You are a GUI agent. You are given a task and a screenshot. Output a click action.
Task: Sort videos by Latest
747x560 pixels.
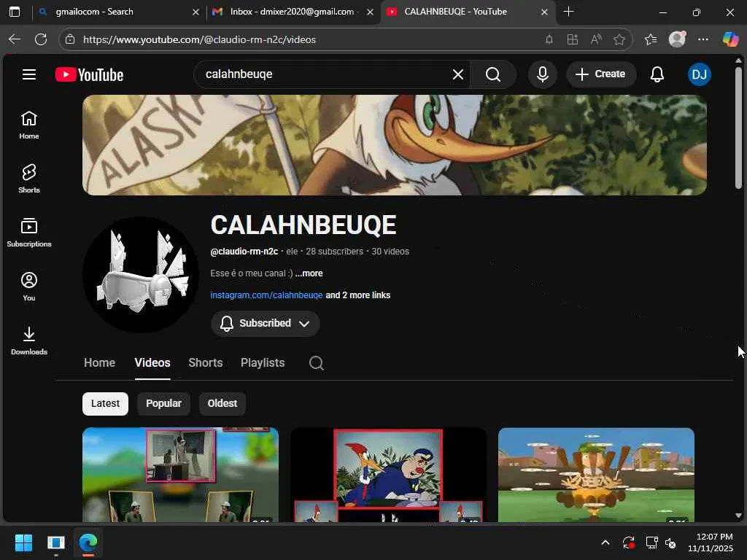click(105, 404)
